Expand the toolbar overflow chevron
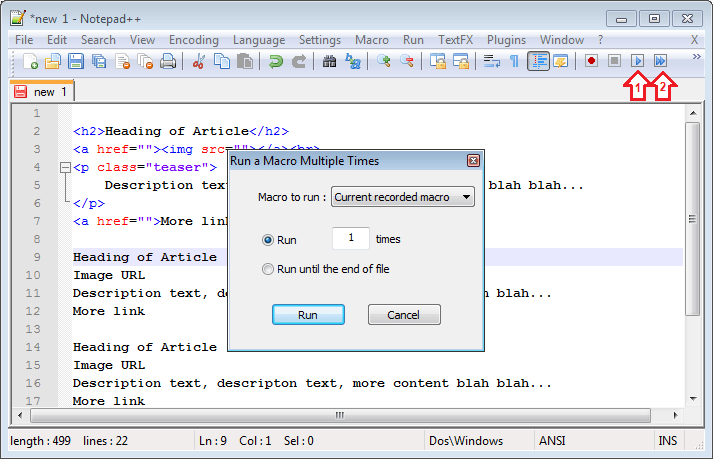 click(696, 59)
